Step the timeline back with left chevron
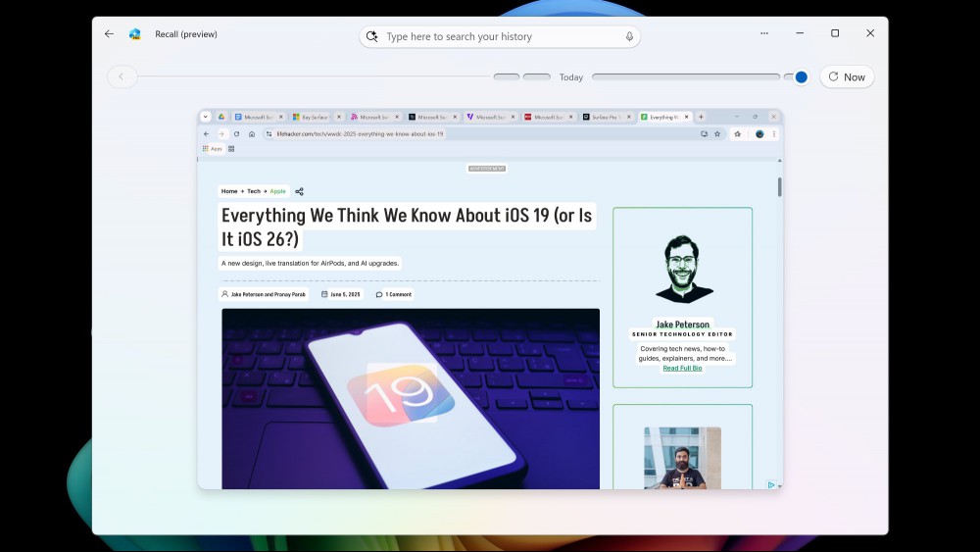The width and height of the screenshot is (980, 552). point(122,76)
